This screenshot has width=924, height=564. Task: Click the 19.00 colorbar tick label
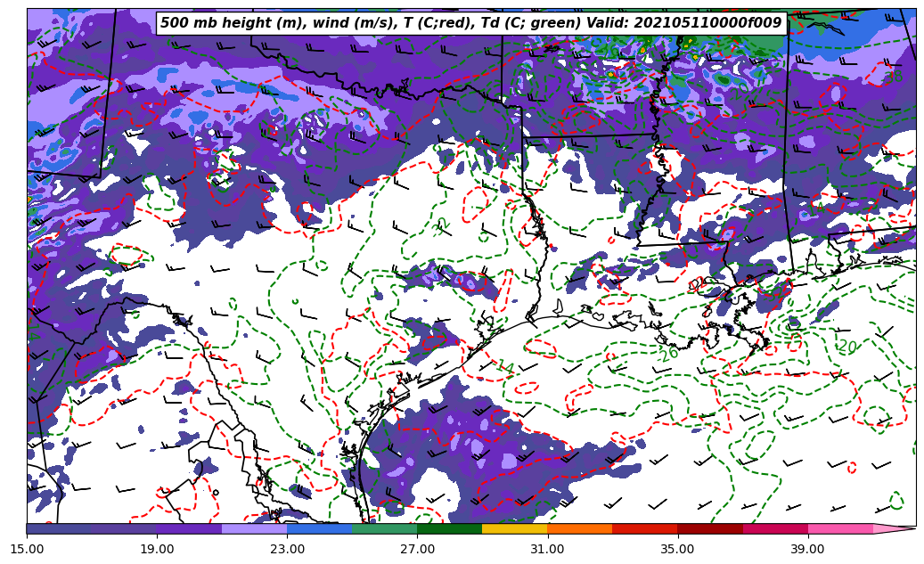(157, 549)
